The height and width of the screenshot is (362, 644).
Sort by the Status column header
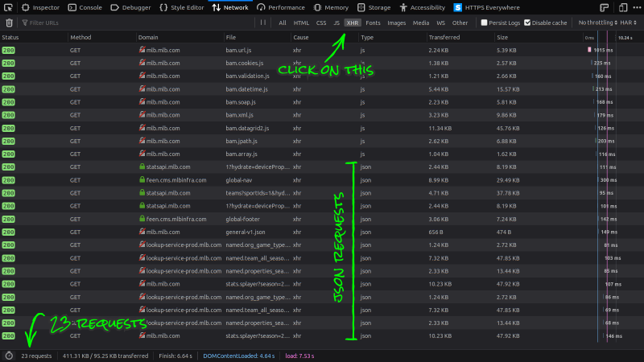pos(34,37)
